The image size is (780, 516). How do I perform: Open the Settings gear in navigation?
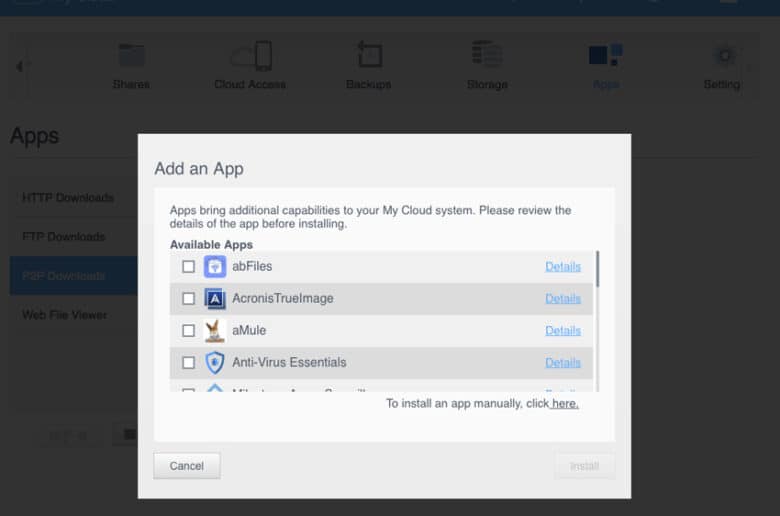[724, 55]
